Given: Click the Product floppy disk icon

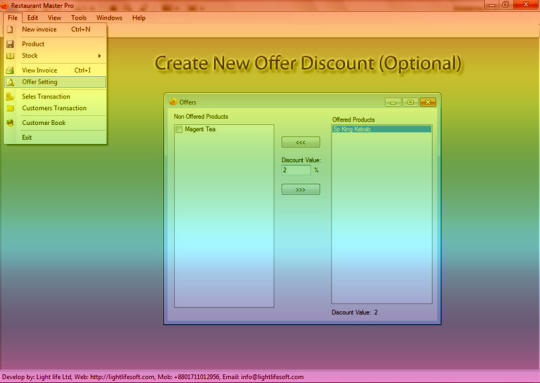Looking at the screenshot, I should 10,44.
